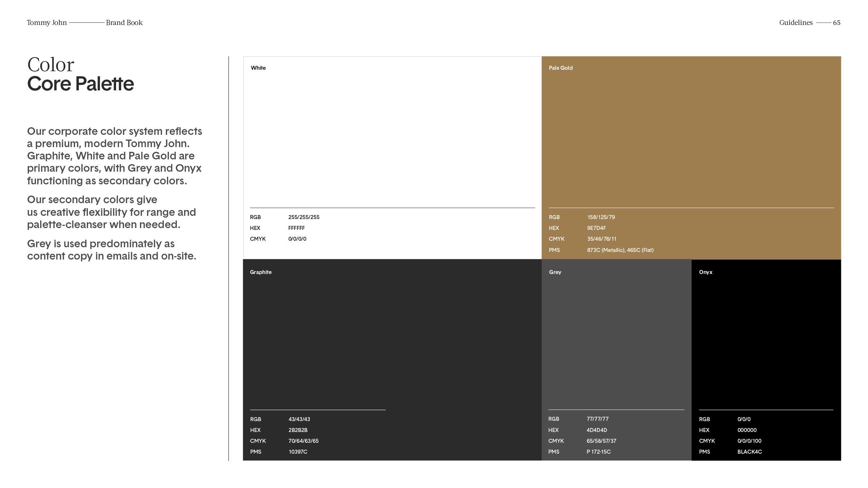Click the Grey color swatch
The width and height of the screenshot is (868, 488).
click(x=616, y=360)
